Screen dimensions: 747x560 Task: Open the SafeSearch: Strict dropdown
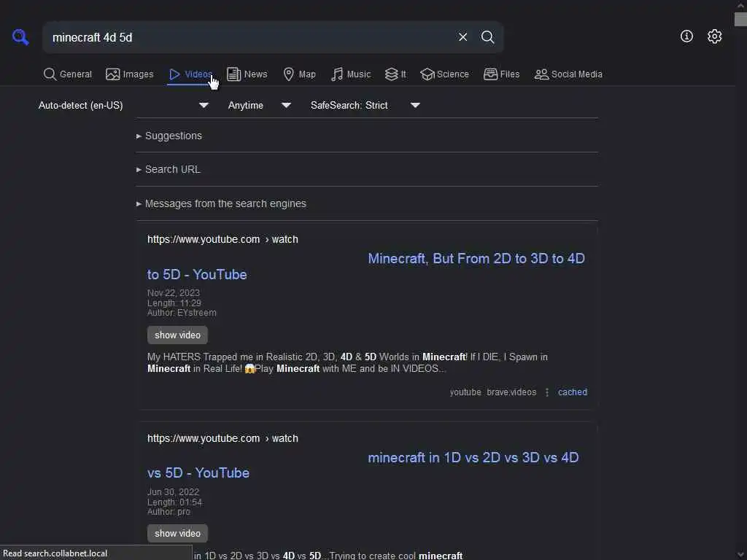[365, 105]
